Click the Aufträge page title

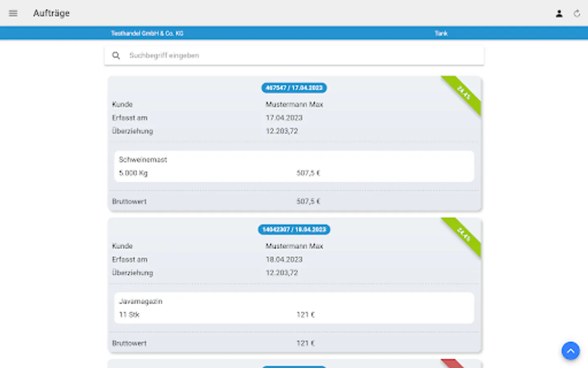click(51, 13)
